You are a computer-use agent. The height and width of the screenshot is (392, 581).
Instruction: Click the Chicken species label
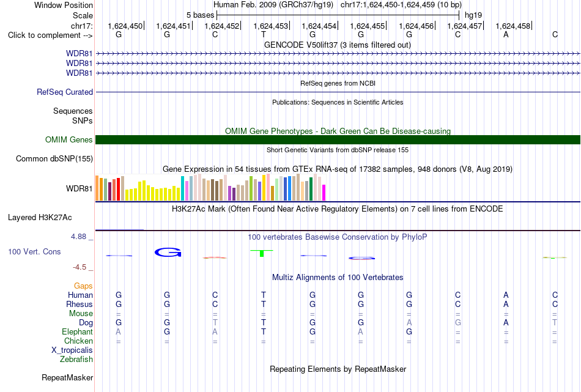(78, 341)
